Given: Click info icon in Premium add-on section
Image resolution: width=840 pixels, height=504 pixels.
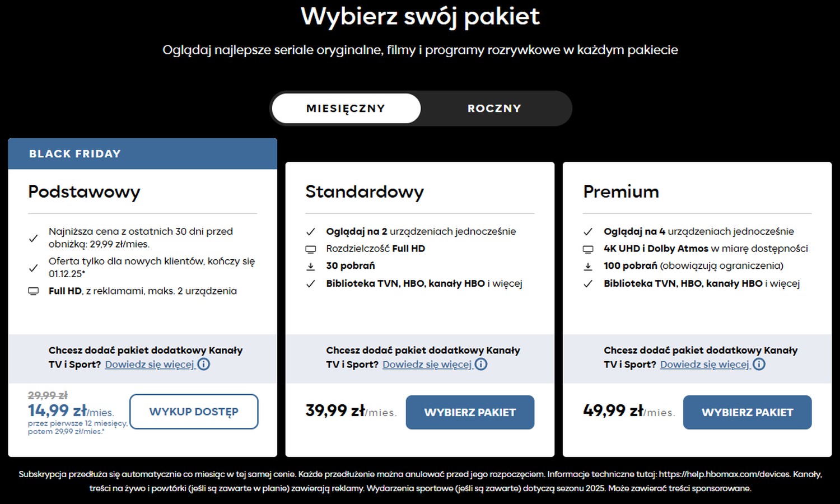Looking at the screenshot, I should tap(759, 364).
